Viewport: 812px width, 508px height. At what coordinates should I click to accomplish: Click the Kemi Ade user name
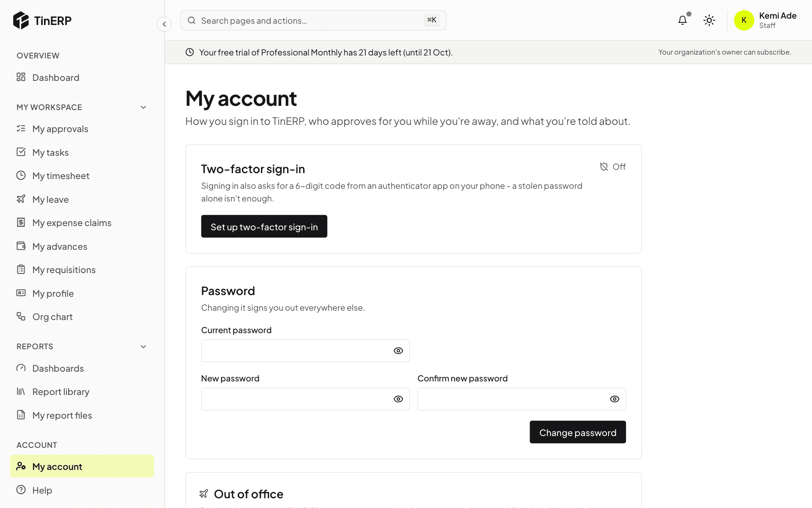[778, 16]
